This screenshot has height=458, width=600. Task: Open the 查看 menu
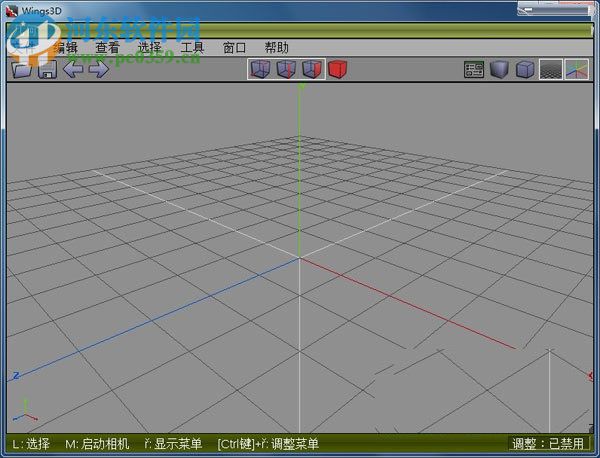108,48
